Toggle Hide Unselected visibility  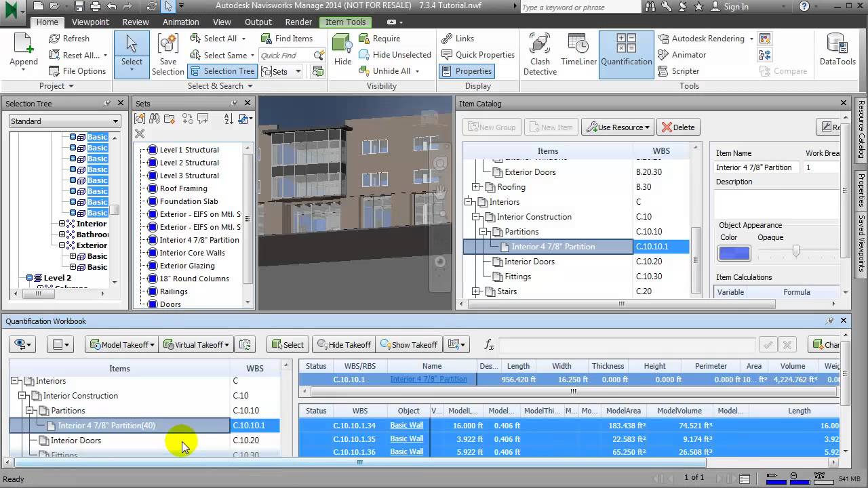pos(395,55)
